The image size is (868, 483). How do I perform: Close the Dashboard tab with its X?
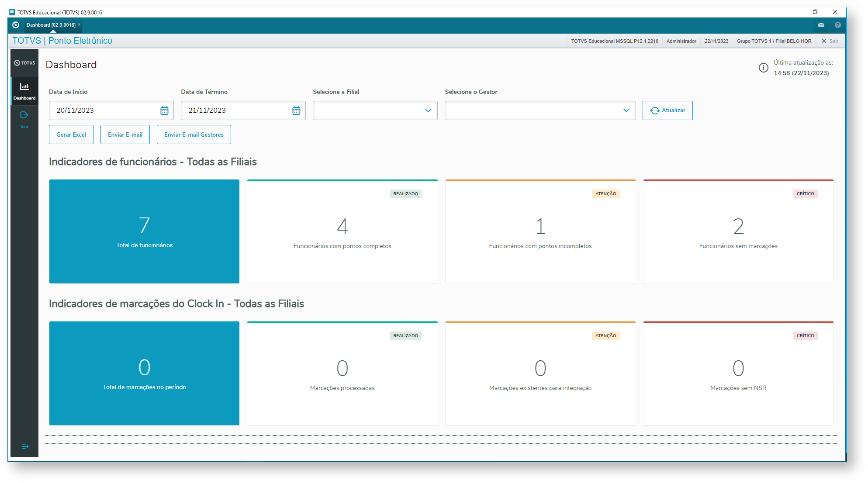pos(79,24)
